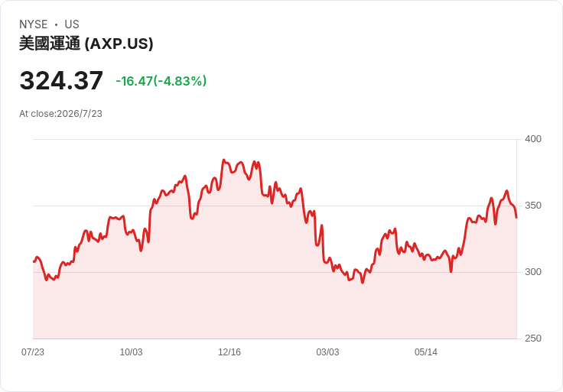Click the price change -16.47(-4.83%)
This screenshot has height=392, width=563.
point(161,81)
